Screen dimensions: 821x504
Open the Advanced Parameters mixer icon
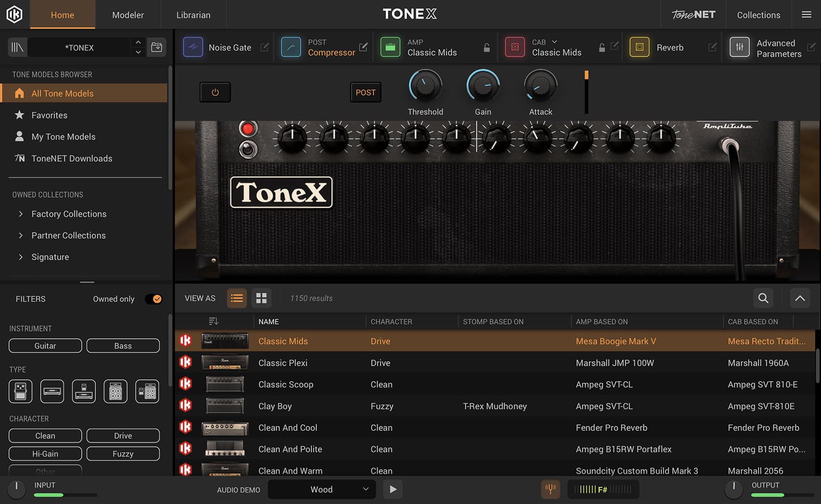(x=739, y=48)
